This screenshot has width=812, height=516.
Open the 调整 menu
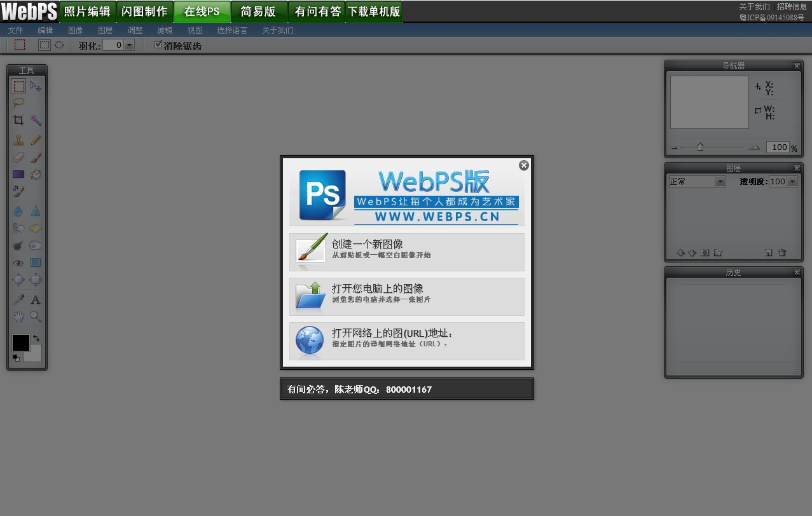pos(135,30)
